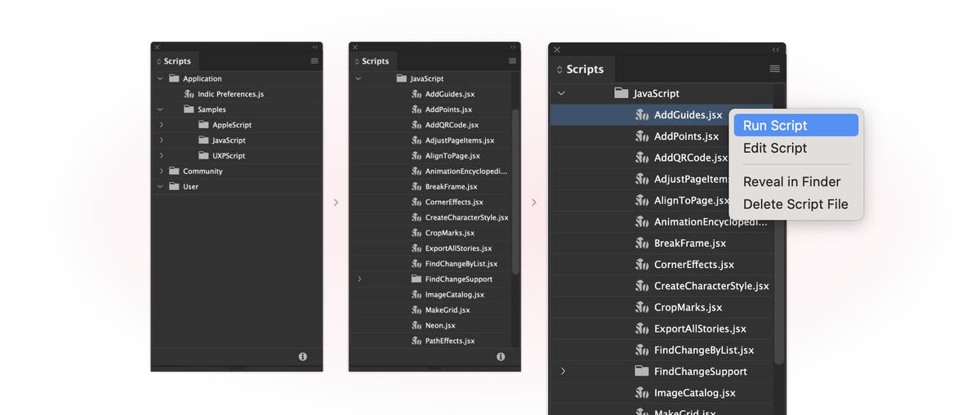
Task: Expand FindChangeSupport in the large context-menu panel
Action: pos(563,372)
